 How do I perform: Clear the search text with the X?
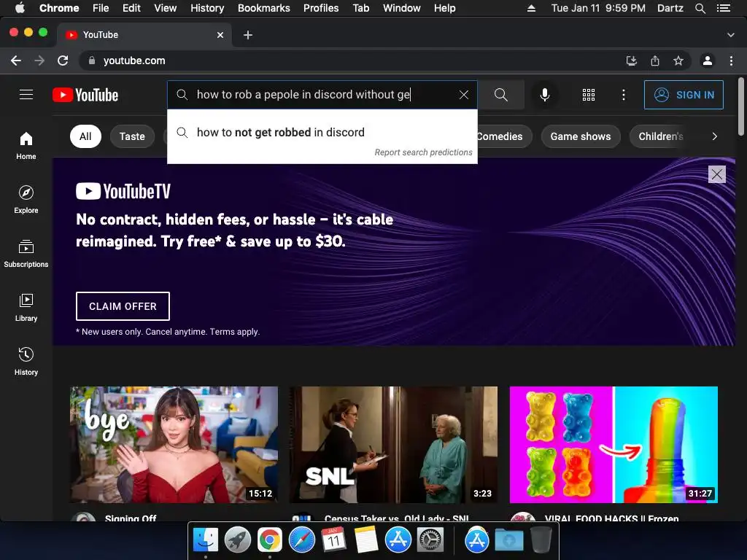tap(463, 95)
